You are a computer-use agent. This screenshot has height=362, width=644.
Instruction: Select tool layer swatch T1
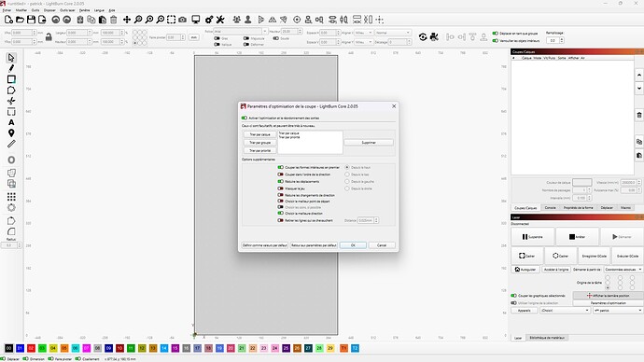(343, 348)
